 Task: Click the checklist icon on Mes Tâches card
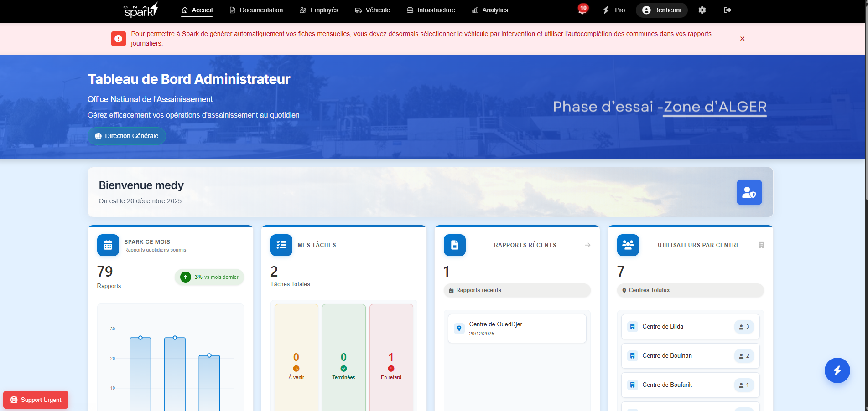click(281, 245)
